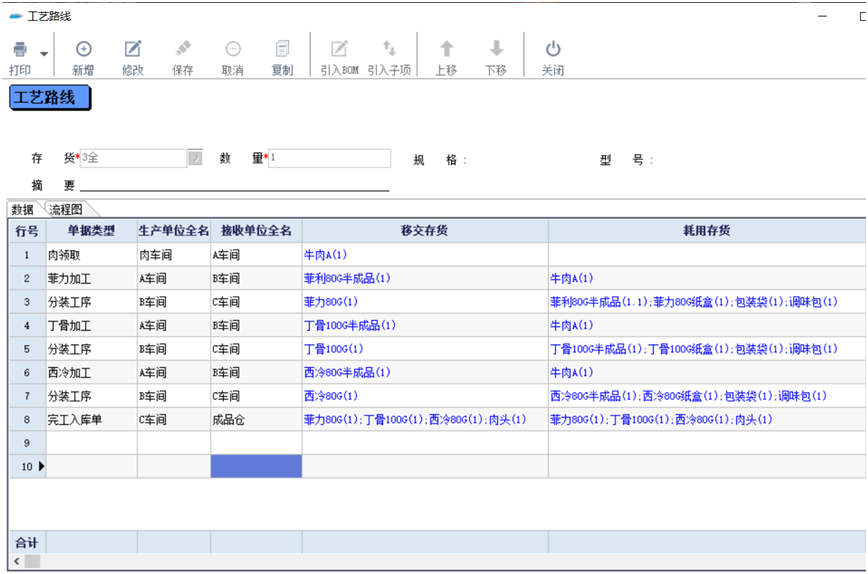This screenshot has width=868, height=574.
Task: Click the 合计 total row label
Action: (x=27, y=542)
